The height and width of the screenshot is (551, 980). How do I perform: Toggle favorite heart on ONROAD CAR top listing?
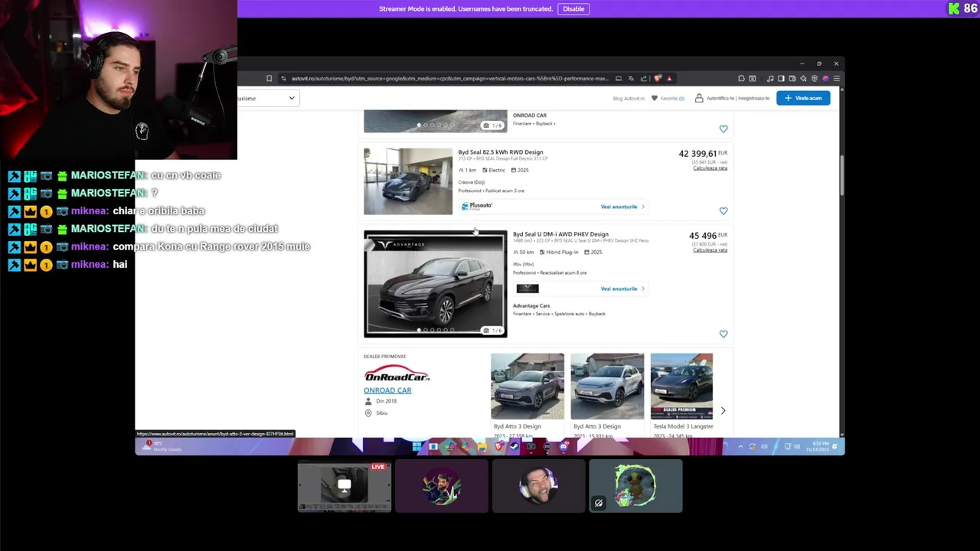[x=723, y=129]
